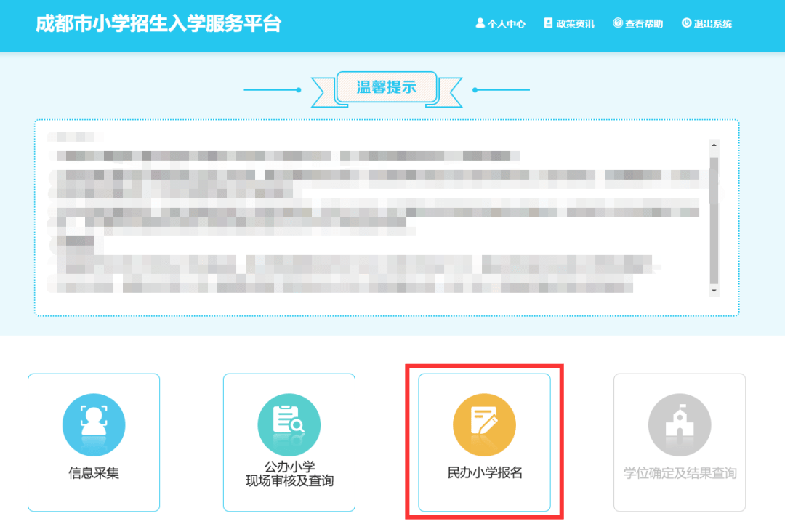Click the 信息采集 camera-face icon
This screenshot has width=785, height=532.
point(93,424)
